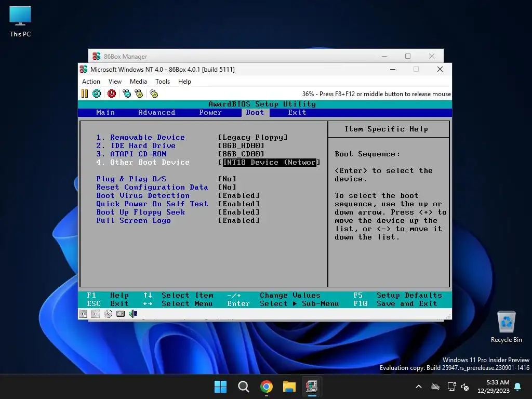This screenshot has height=399, width=532.
Task: Click first floppy drive status bar icon
Action: click(83, 314)
